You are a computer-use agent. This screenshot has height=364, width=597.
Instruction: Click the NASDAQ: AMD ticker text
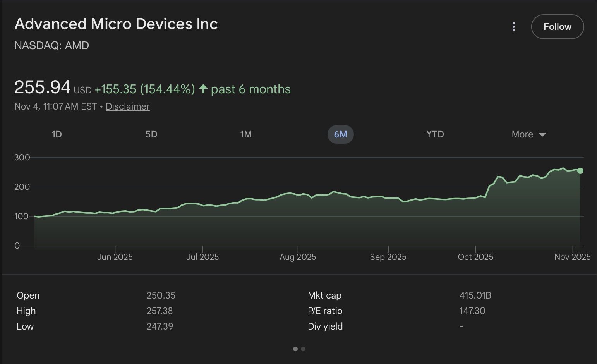(x=52, y=45)
